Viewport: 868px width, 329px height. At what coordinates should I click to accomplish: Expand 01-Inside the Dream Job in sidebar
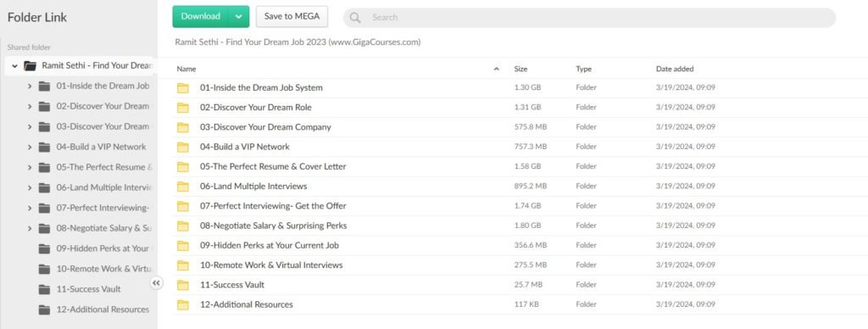[x=30, y=86]
